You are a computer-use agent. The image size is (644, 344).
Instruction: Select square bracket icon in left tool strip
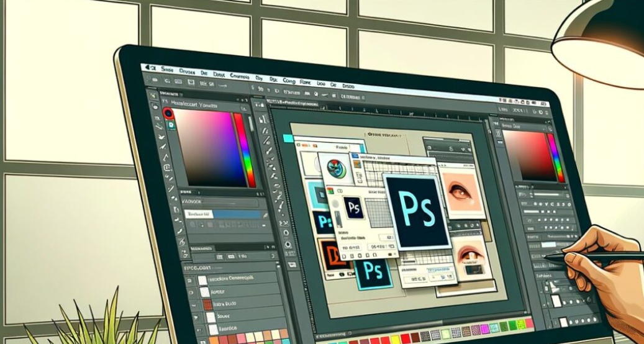coord(167,168)
